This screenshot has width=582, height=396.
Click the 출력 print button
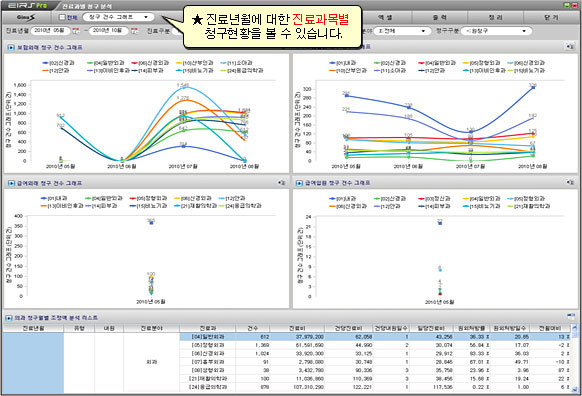pos(440,17)
